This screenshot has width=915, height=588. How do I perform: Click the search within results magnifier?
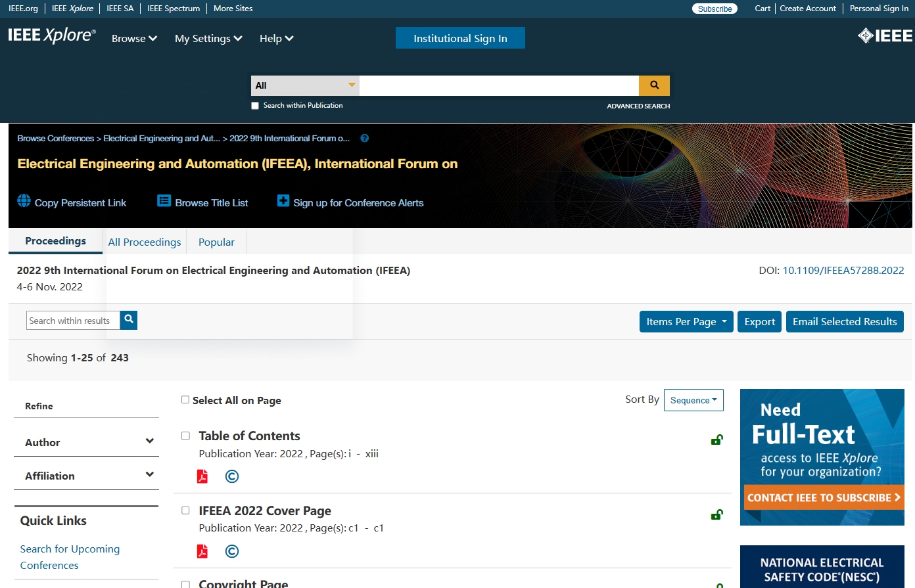(x=129, y=320)
